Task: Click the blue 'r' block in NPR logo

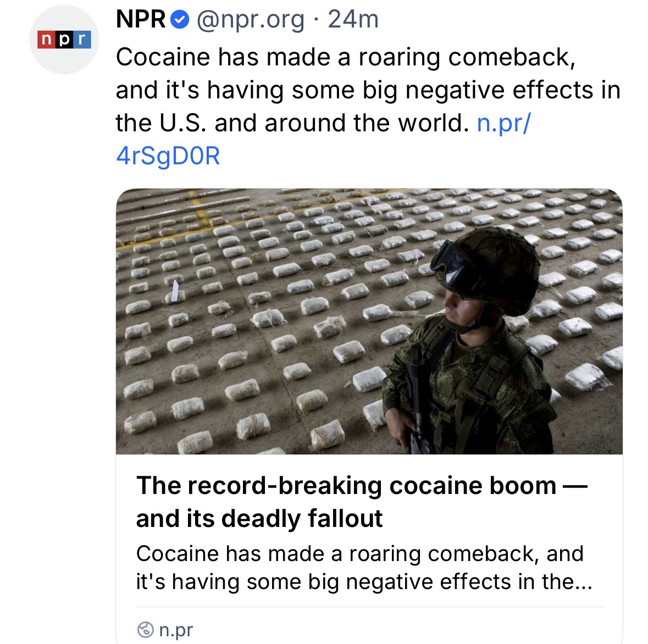Action: click(82, 40)
